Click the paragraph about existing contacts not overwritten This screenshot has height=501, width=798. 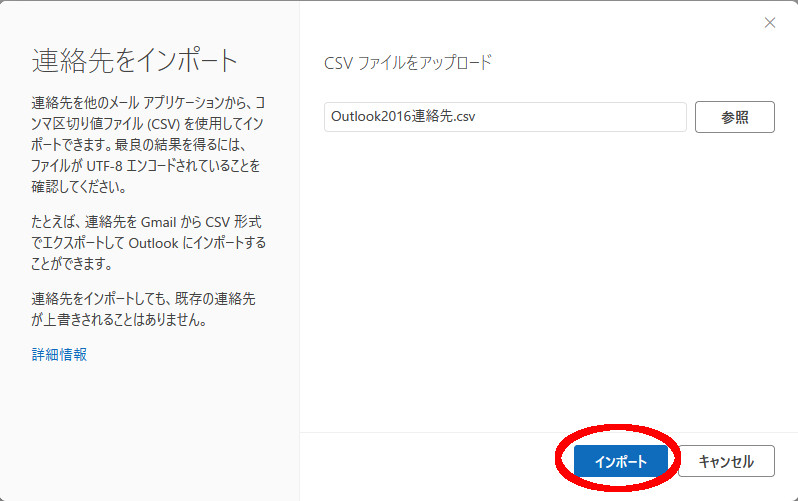tap(148, 310)
